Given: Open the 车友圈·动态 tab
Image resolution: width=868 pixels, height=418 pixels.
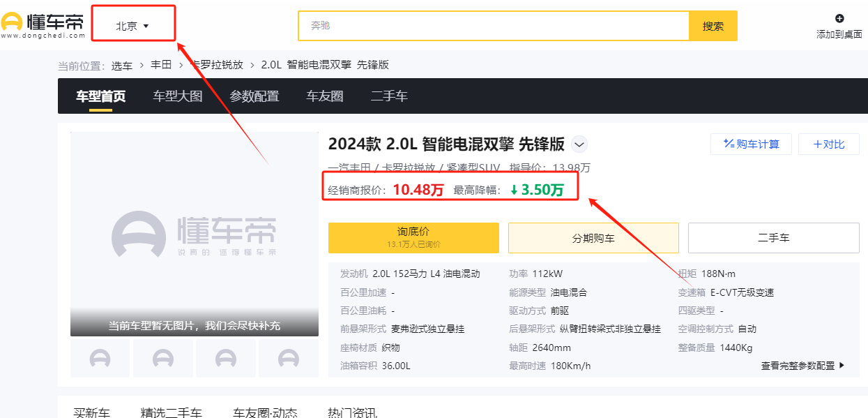Looking at the screenshot, I should pos(265,412).
